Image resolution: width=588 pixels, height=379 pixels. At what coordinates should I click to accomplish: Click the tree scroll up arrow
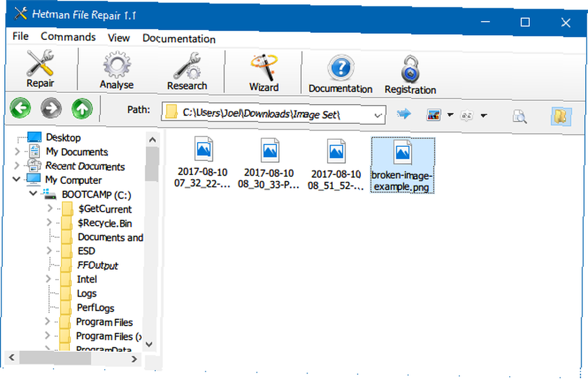click(x=152, y=140)
